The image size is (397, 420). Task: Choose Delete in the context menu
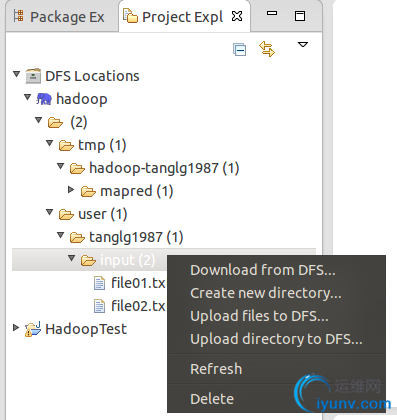click(x=212, y=399)
